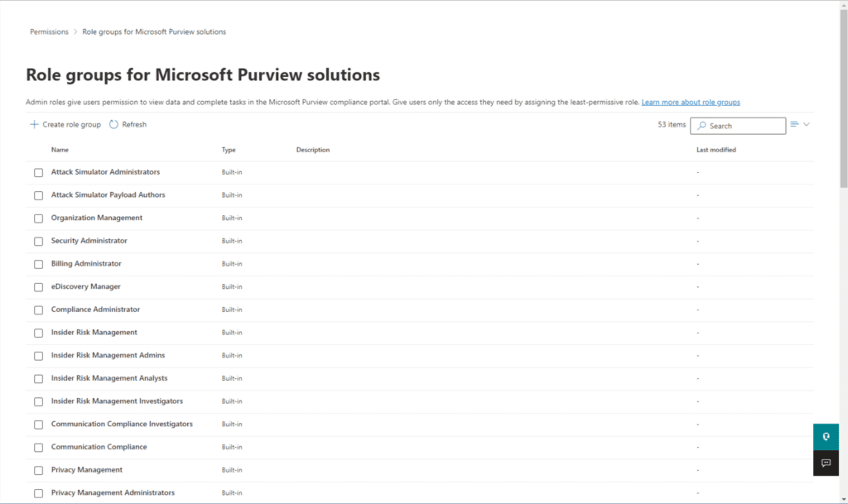
Task: Sort by the Name column header
Action: click(x=60, y=150)
